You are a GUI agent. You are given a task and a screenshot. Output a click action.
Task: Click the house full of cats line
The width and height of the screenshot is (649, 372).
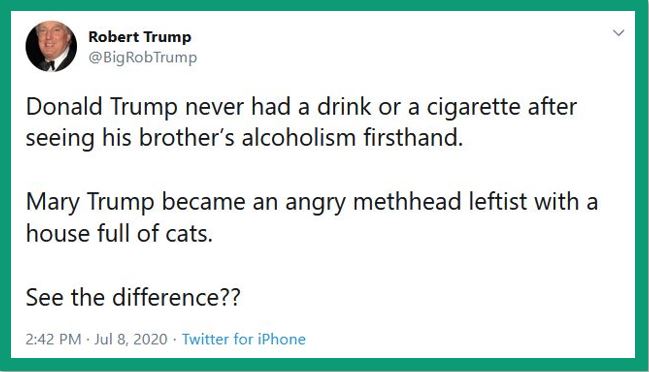coord(119,233)
